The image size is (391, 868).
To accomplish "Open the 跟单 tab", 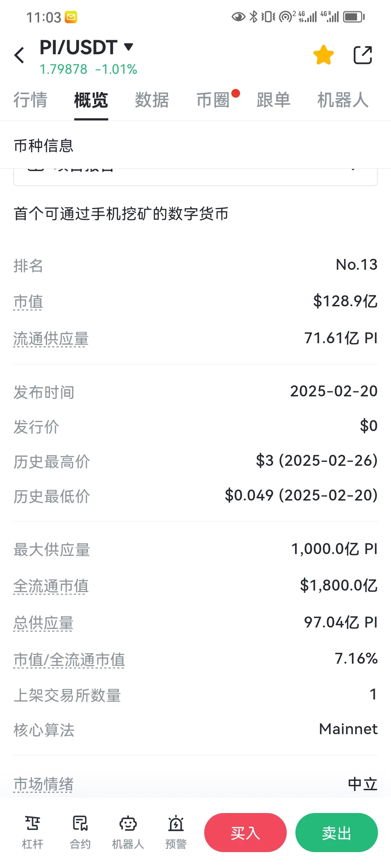I will click(x=274, y=100).
